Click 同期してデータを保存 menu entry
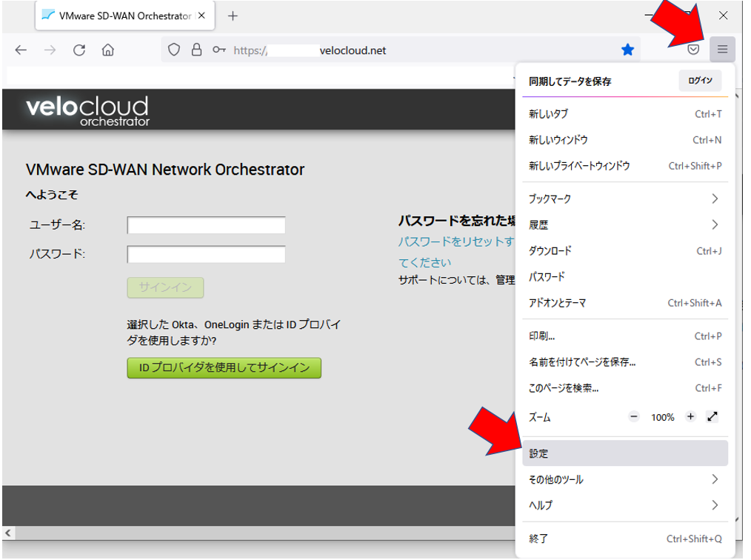The width and height of the screenshot is (751, 560). tap(570, 81)
